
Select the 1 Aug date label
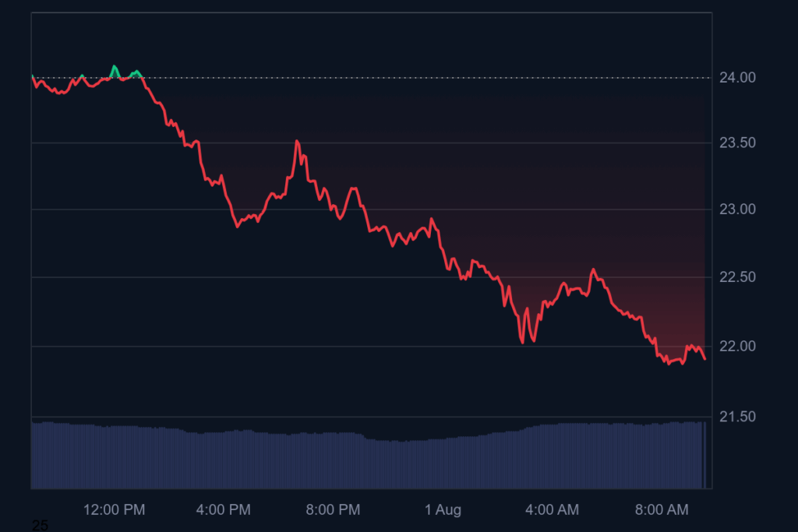[x=443, y=510]
